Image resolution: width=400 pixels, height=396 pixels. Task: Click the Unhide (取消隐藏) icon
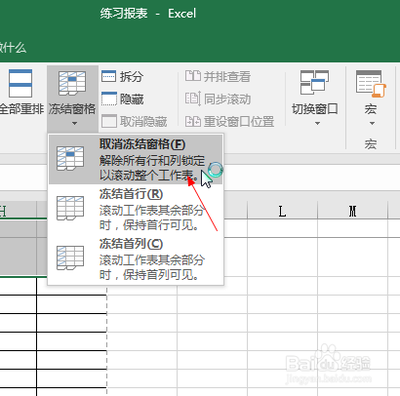(109, 121)
